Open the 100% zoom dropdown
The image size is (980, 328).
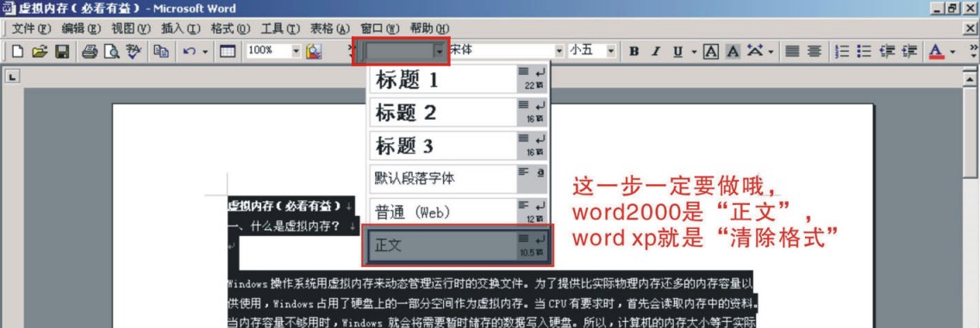coord(296,52)
